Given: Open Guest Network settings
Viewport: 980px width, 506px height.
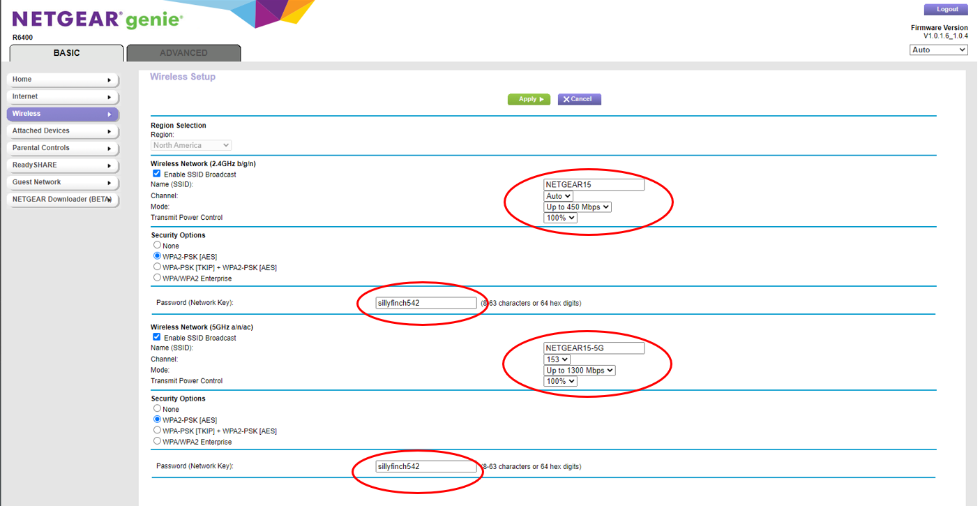Looking at the screenshot, I should [x=63, y=182].
